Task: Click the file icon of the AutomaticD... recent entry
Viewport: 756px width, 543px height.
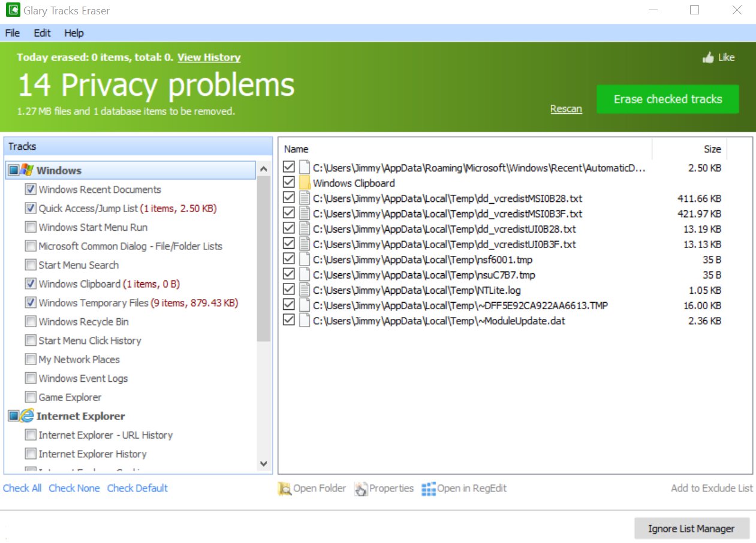Action: click(305, 168)
